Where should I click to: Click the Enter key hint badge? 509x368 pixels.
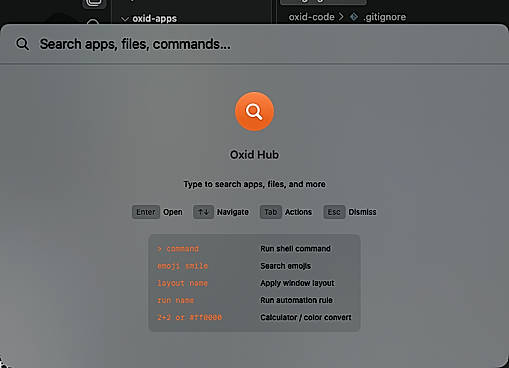click(x=146, y=212)
